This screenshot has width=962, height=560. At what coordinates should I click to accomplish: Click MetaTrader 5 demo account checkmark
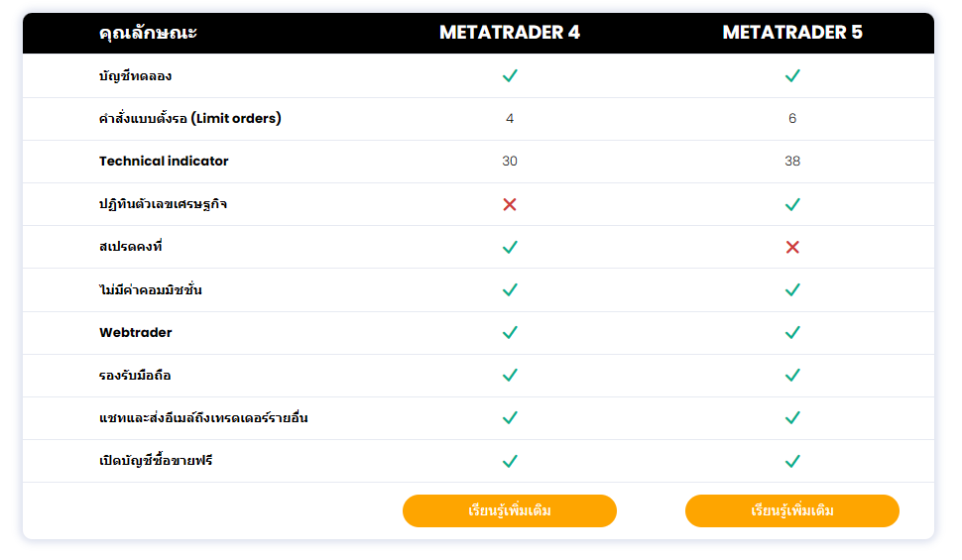point(792,75)
